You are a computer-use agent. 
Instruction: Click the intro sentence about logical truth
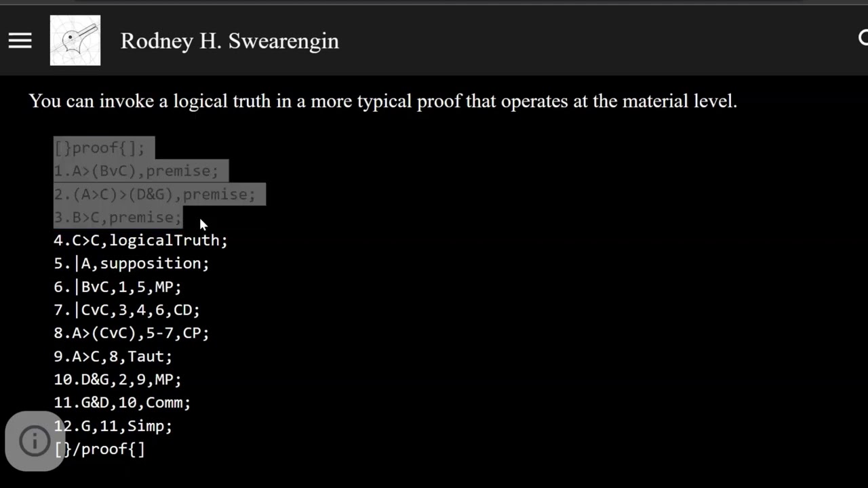click(383, 102)
